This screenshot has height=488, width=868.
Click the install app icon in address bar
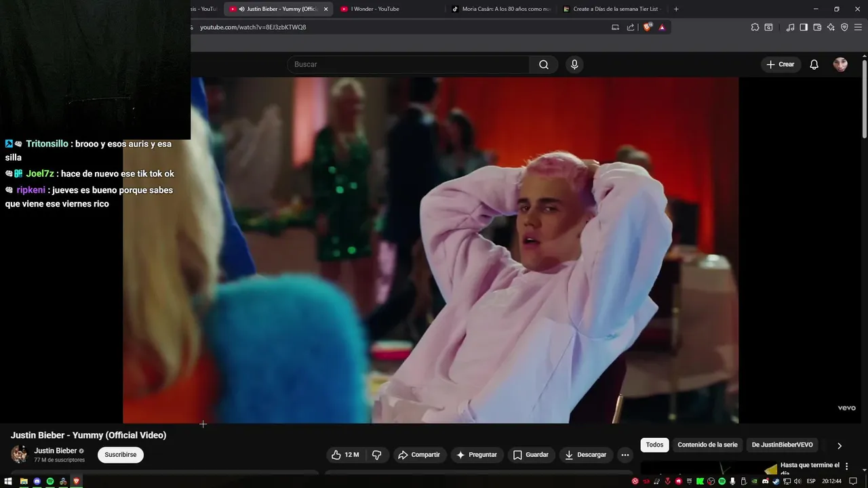click(x=616, y=27)
